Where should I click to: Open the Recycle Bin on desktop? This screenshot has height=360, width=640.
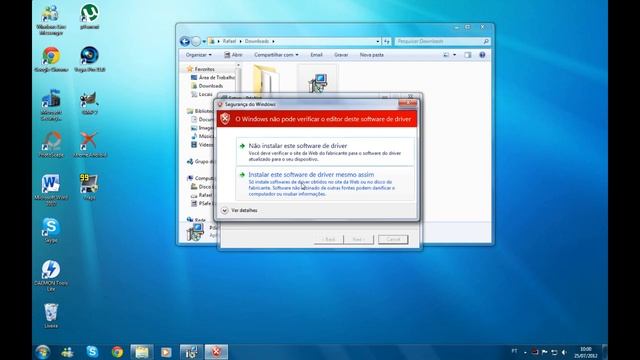51,316
